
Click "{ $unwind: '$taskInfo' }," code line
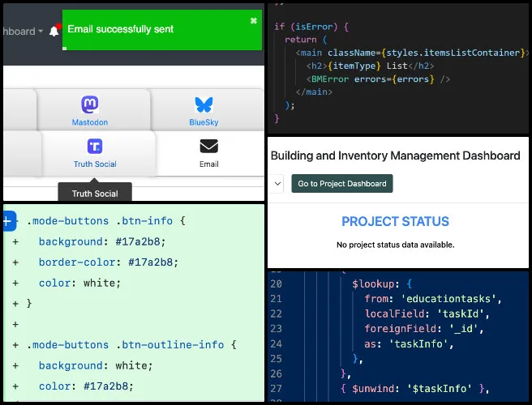pos(414,388)
